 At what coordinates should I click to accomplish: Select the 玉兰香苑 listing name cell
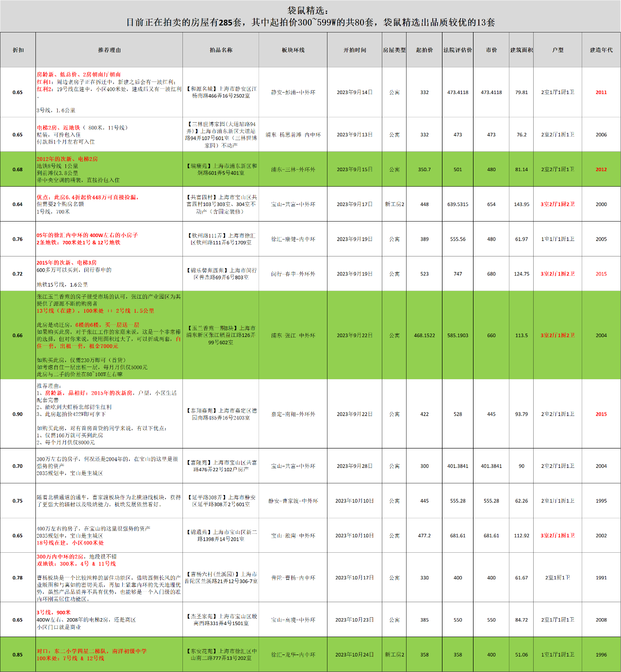(x=221, y=335)
